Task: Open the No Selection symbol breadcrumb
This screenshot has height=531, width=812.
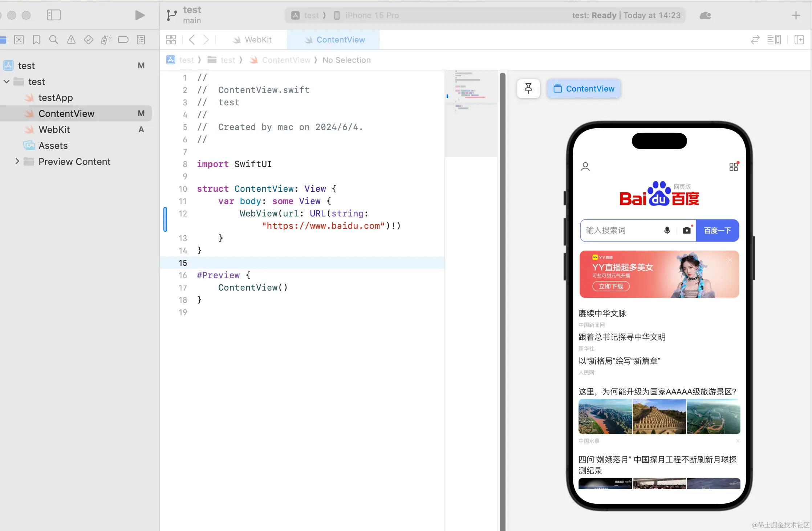Action: coord(346,60)
